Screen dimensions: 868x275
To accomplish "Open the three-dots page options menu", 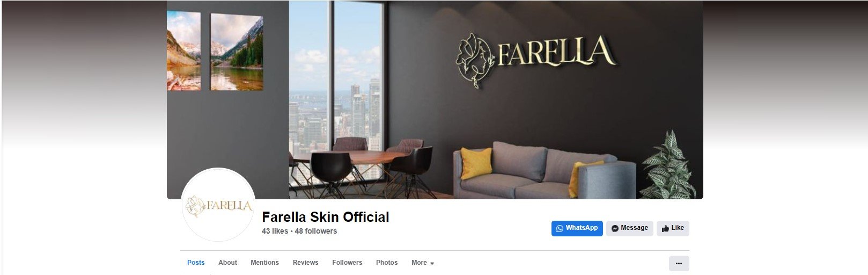I will tap(679, 263).
